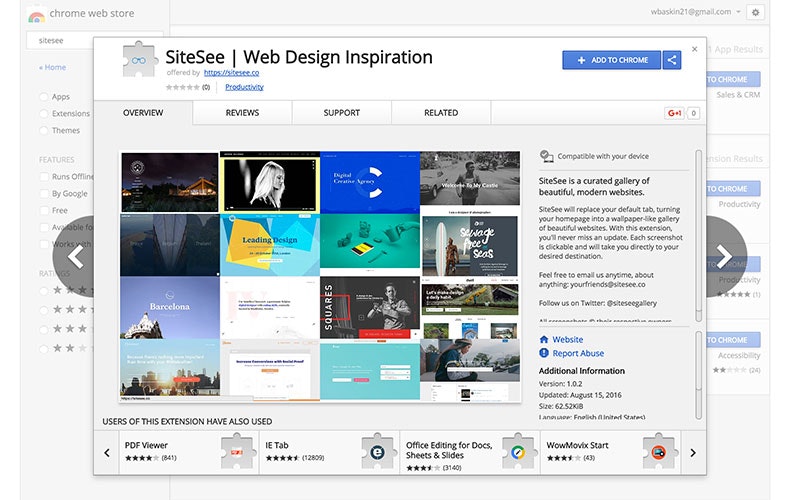Check the By Google feature box
This screenshot has width=800, height=500.
(44, 193)
